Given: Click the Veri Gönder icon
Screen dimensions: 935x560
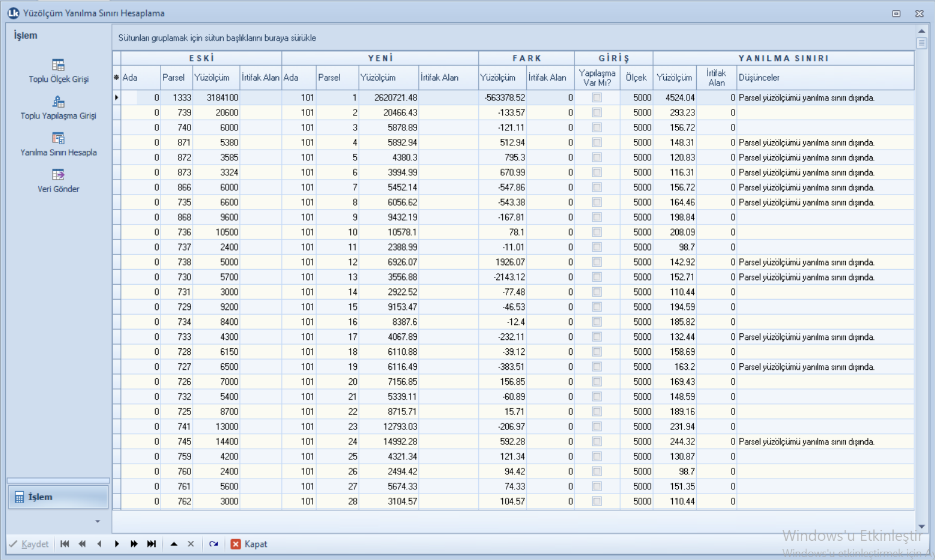Looking at the screenshot, I should (x=58, y=174).
